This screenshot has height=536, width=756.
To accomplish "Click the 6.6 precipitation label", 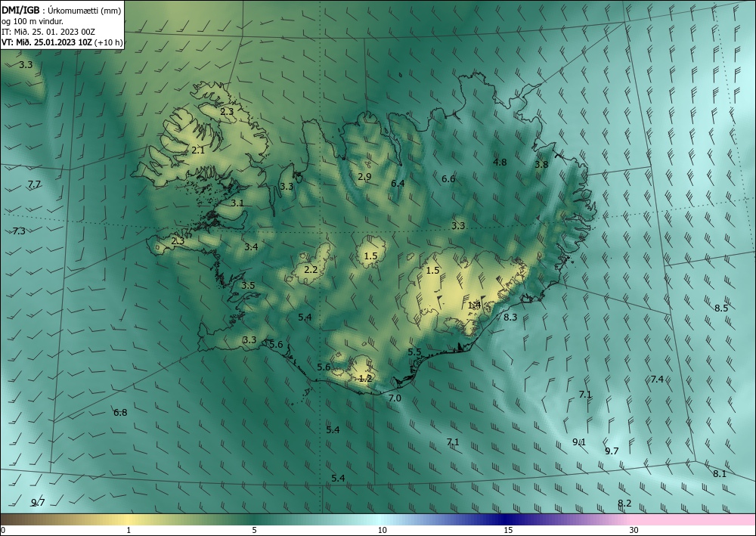I will pos(448,179).
